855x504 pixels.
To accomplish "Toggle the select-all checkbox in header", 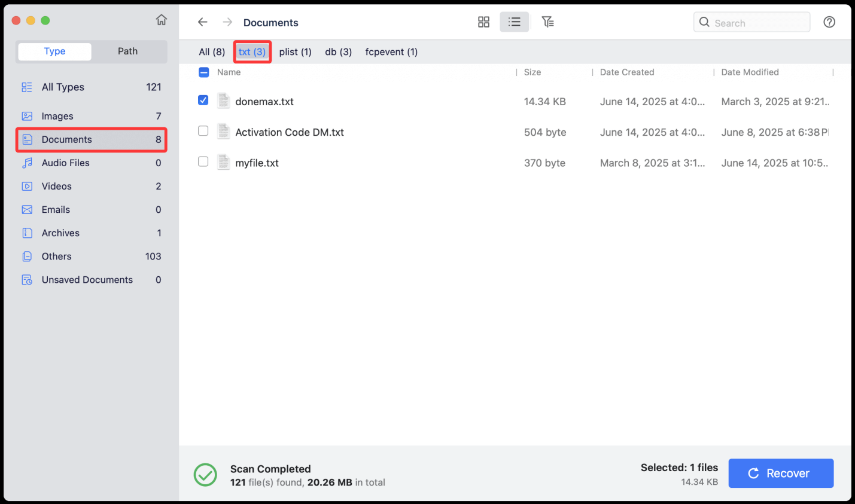I will pyautogui.click(x=203, y=72).
